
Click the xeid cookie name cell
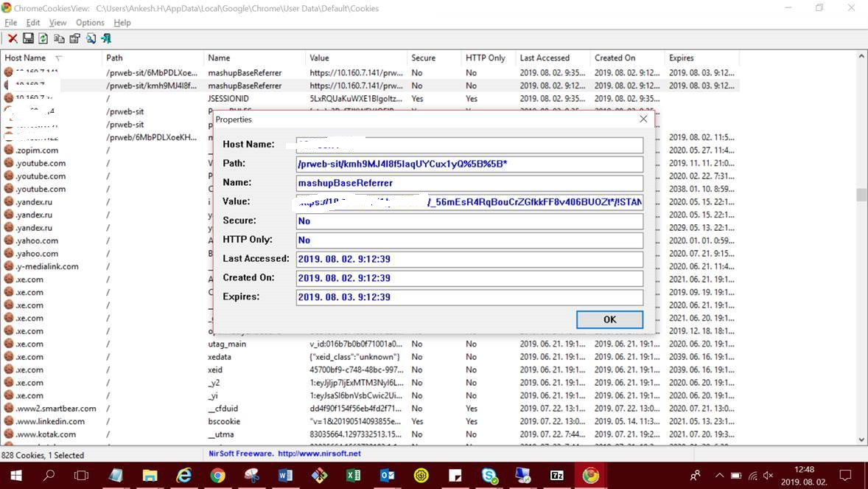click(215, 370)
